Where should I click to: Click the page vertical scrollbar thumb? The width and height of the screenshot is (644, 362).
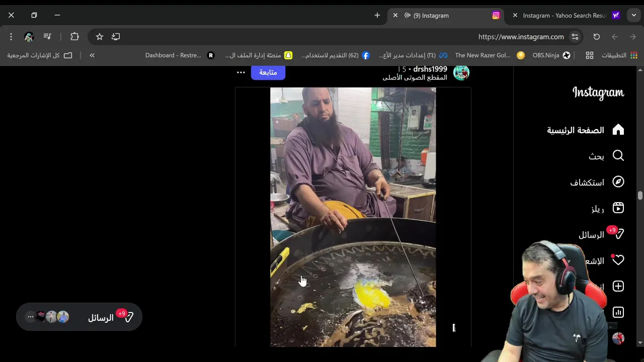click(x=640, y=196)
